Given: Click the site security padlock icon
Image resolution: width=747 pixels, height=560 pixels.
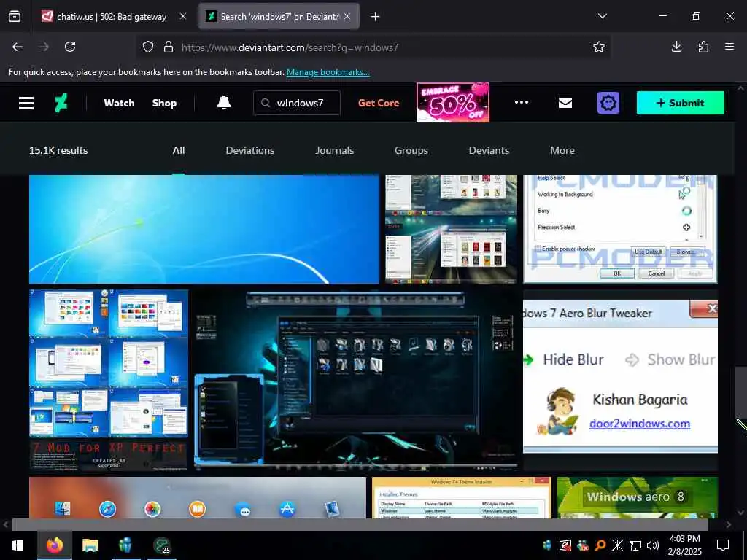Looking at the screenshot, I should point(169,47).
